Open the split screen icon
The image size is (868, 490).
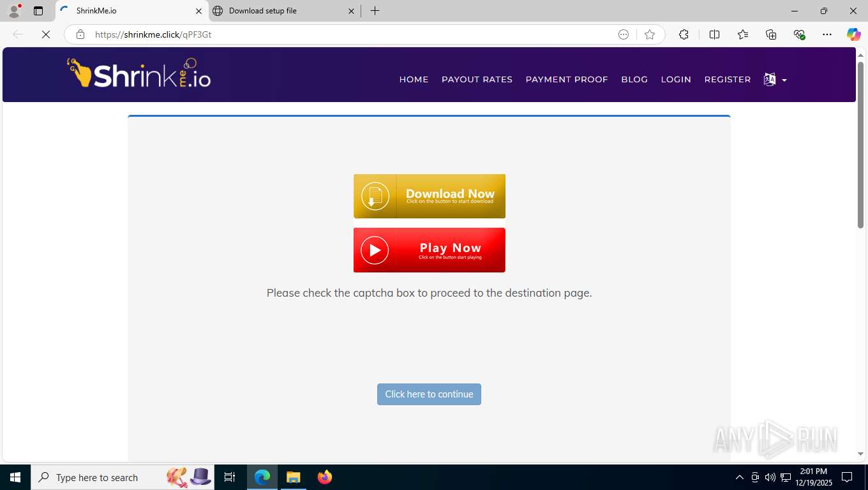(715, 34)
